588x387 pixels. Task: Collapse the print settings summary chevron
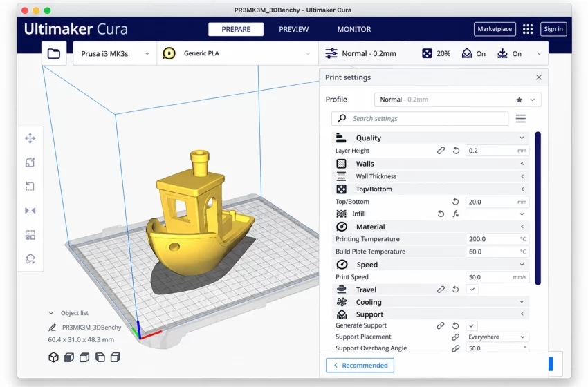coord(539,54)
